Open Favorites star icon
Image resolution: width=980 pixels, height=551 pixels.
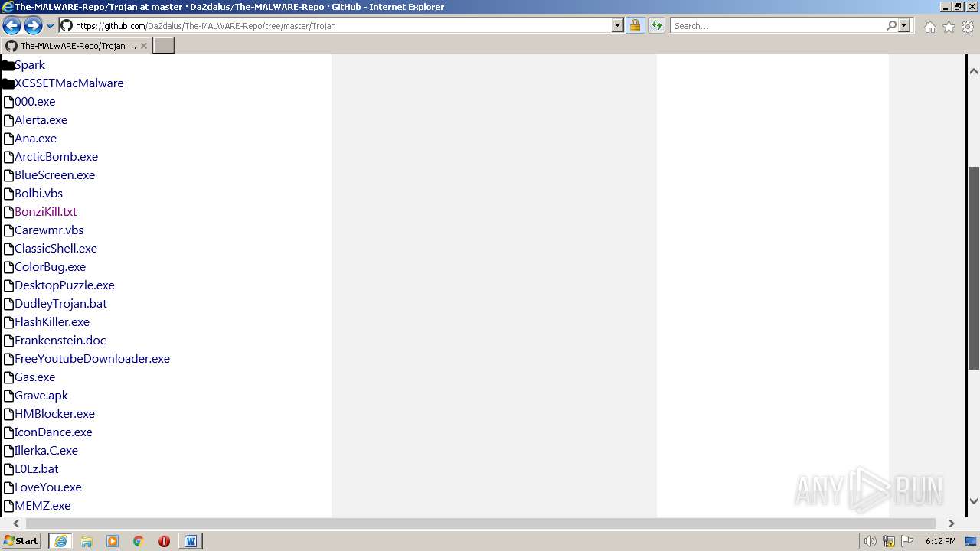[949, 27]
